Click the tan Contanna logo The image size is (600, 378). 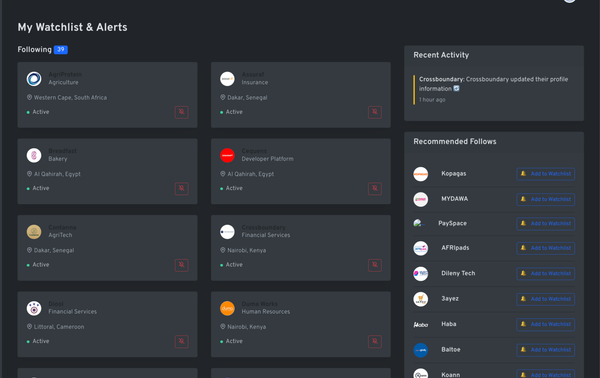coord(34,232)
